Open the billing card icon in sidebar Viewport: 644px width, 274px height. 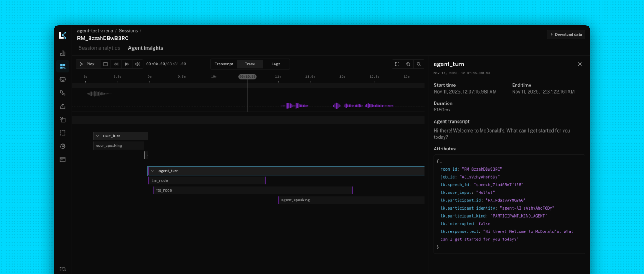pyautogui.click(x=63, y=159)
